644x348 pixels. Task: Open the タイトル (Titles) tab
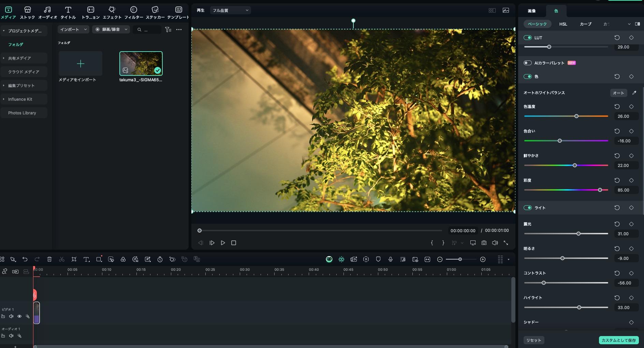coord(68,13)
